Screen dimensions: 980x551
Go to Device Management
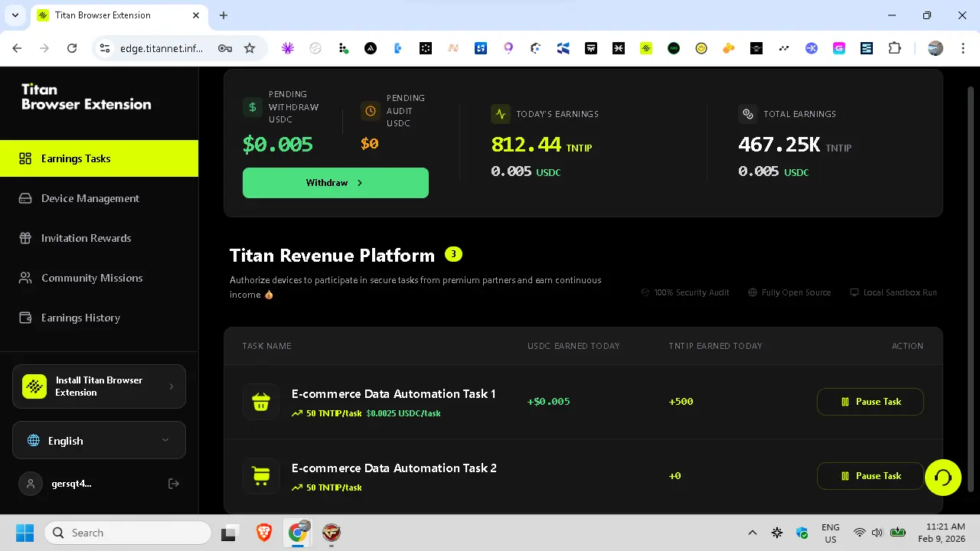pyautogui.click(x=99, y=198)
